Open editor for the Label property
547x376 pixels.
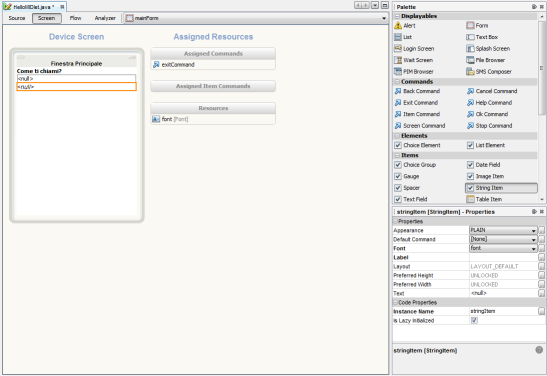point(541,257)
